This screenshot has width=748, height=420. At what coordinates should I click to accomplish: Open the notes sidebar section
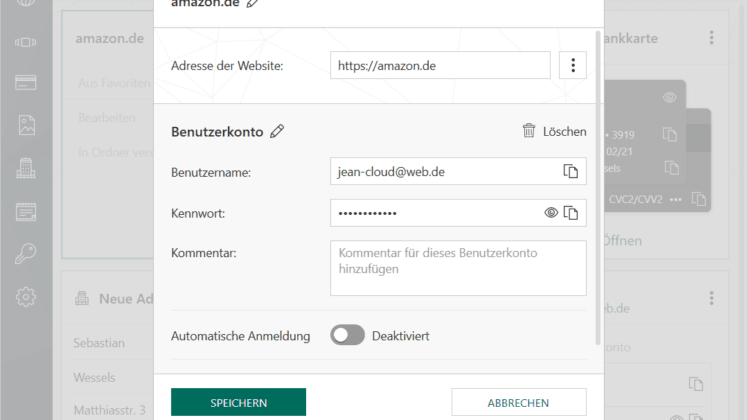pos(26,211)
